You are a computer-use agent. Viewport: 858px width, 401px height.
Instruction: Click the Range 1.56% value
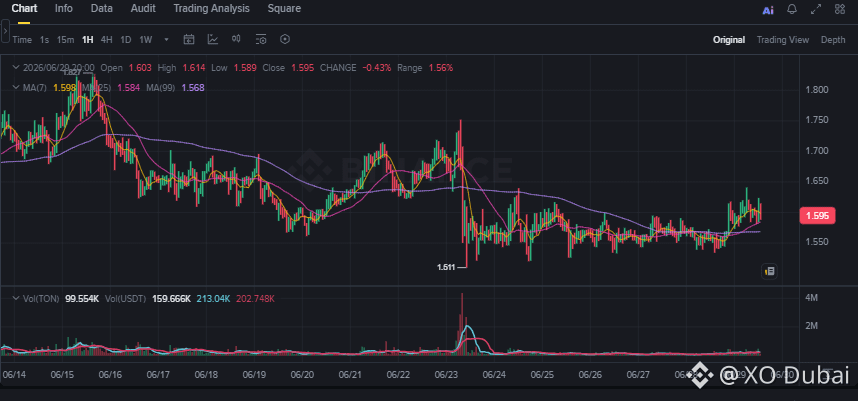[440, 68]
